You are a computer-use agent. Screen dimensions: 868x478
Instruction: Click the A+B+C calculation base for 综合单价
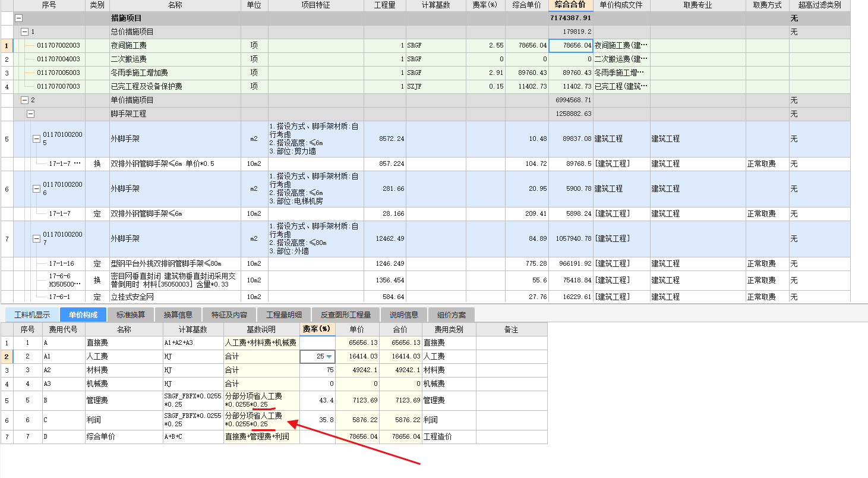click(x=192, y=437)
